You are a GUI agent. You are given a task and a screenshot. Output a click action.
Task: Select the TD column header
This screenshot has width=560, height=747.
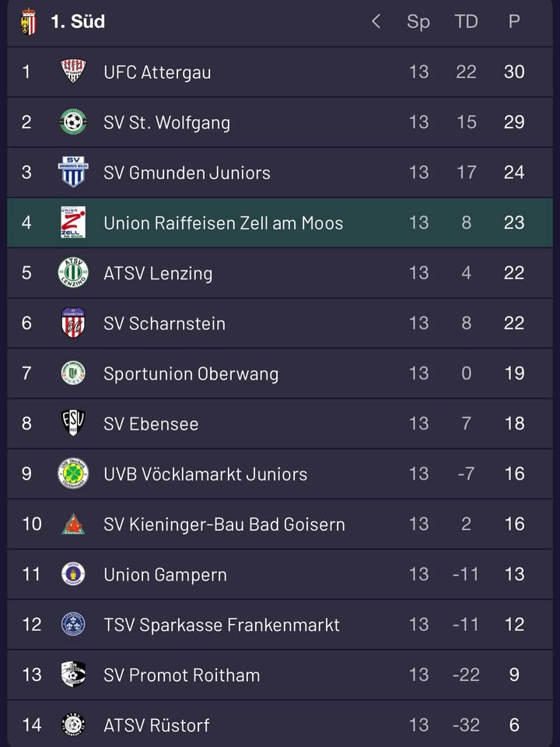(x=466, y=22)
